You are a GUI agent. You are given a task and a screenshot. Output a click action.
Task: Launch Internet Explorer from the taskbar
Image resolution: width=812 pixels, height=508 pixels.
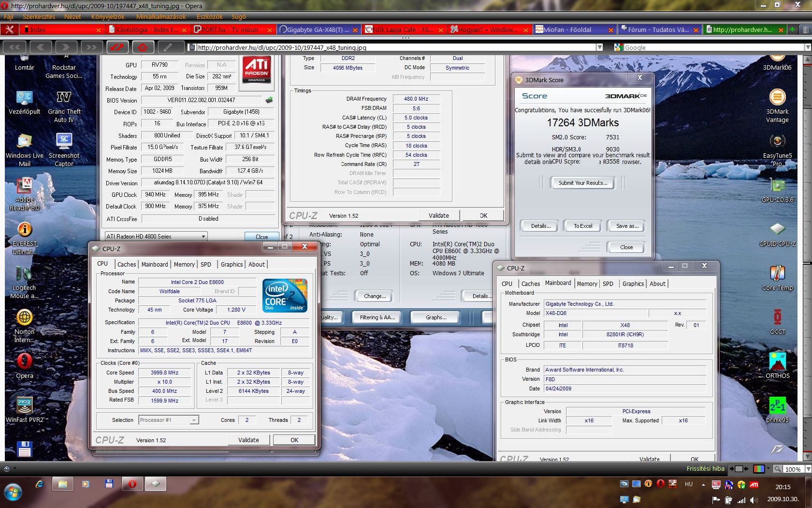(x=40, y=484)
